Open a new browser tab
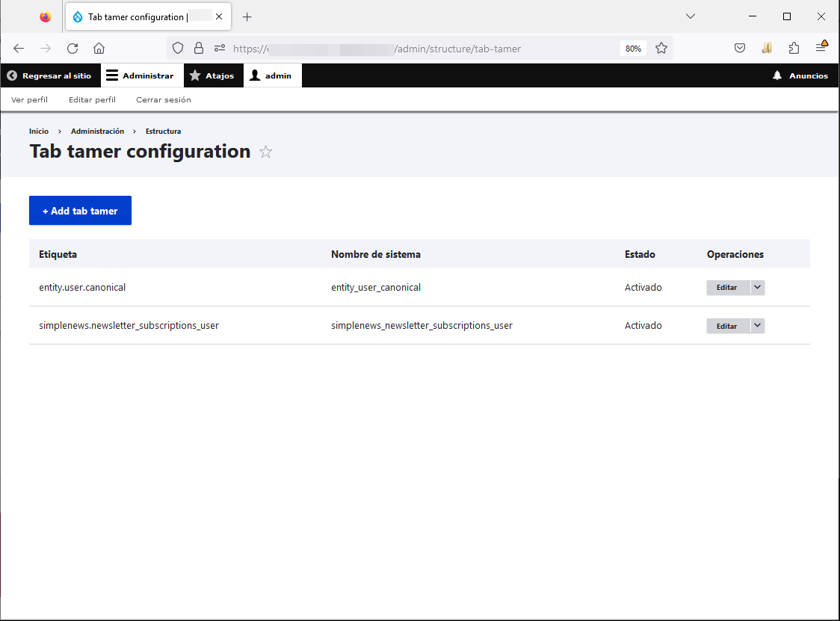Image resolution: width=840 pixels, height=621 pixels. [247, 17]
